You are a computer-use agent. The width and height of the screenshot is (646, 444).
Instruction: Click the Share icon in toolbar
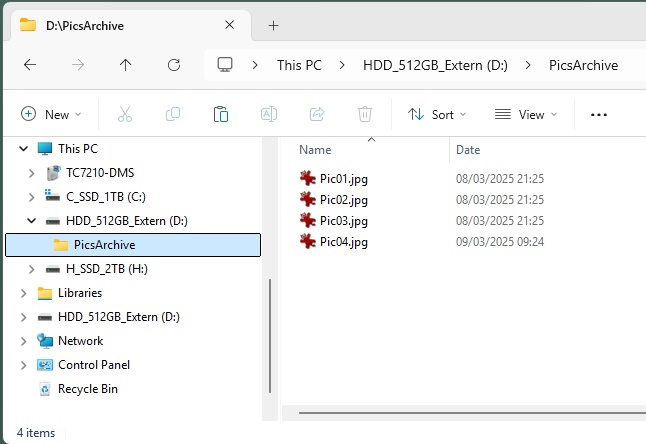pos(317,114)
